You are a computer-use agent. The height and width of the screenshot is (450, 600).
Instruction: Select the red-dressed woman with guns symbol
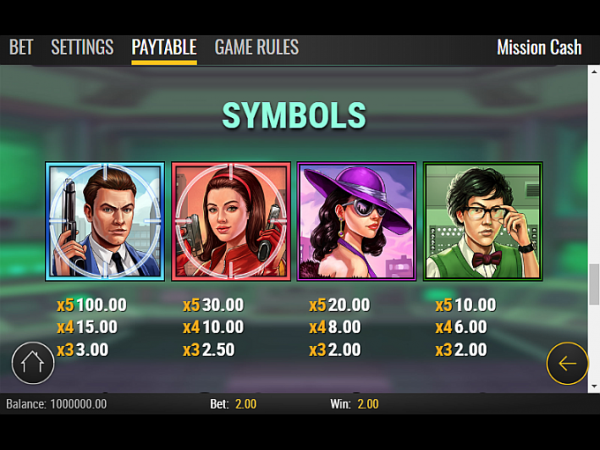[231, 221]
